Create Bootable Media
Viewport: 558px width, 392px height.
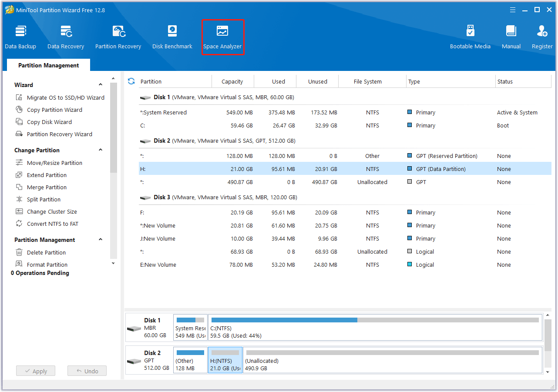pos(470,37)
